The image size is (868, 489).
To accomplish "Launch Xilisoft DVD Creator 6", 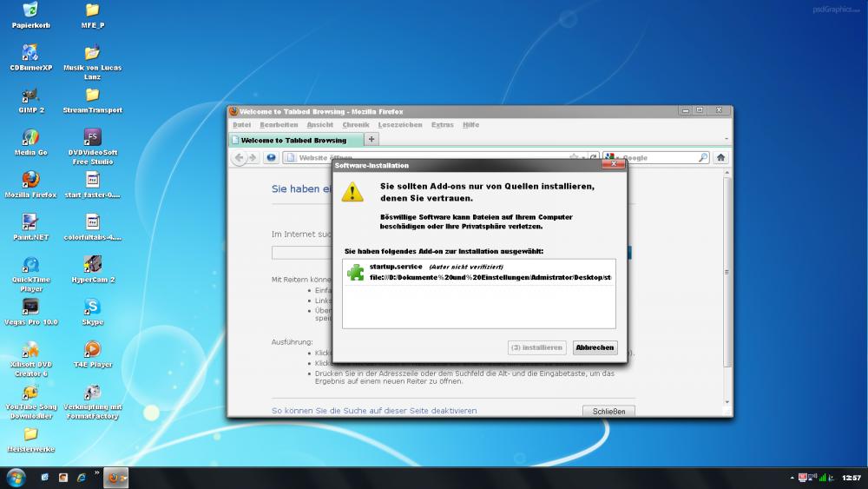I will (30, 359).
